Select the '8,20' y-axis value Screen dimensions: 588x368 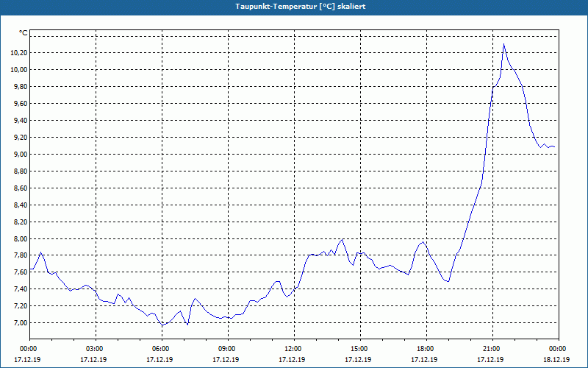(x=21, y=222)
